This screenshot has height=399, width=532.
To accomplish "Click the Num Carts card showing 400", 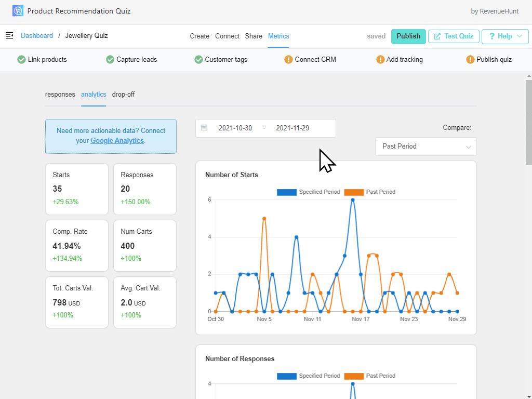I will [145, 246].
